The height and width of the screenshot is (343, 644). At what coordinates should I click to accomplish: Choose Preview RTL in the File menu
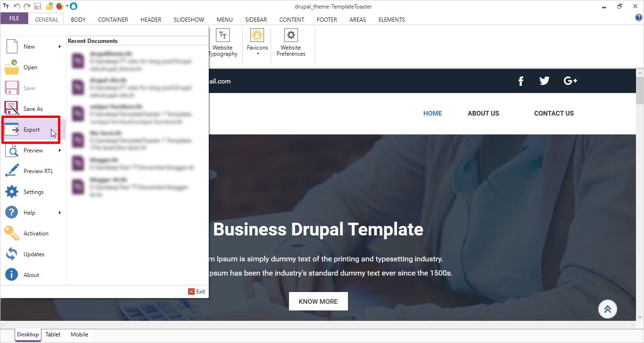33,171
